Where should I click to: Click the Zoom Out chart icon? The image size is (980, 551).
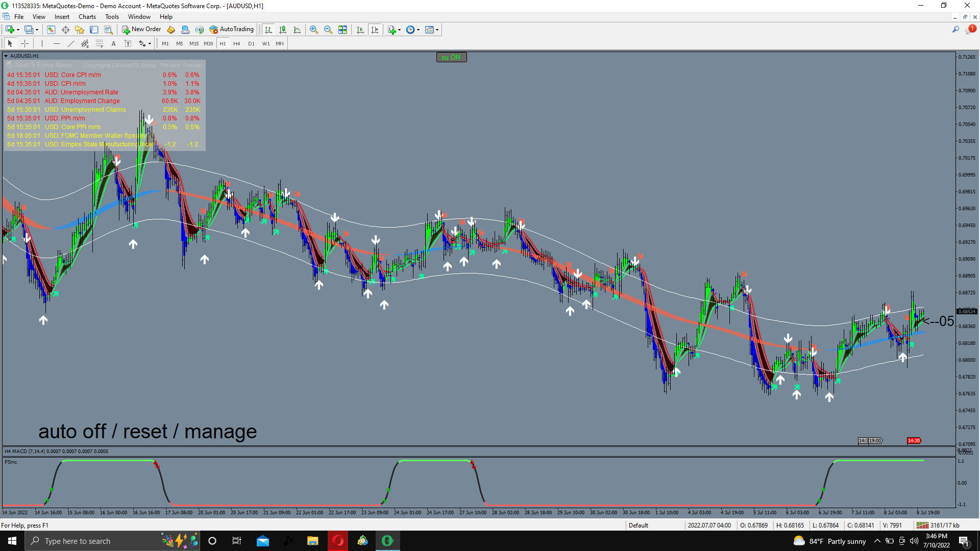(328, 30)
